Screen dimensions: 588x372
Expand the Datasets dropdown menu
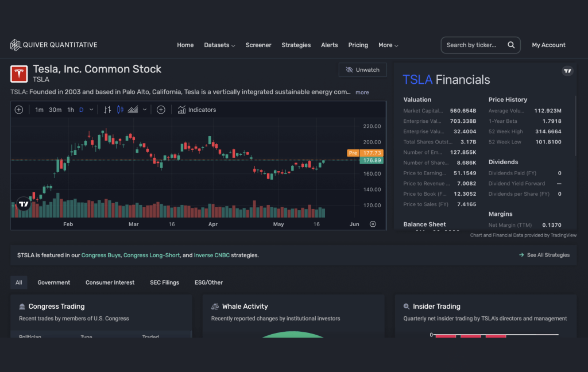pyautogui.click(x=219, y=45)
